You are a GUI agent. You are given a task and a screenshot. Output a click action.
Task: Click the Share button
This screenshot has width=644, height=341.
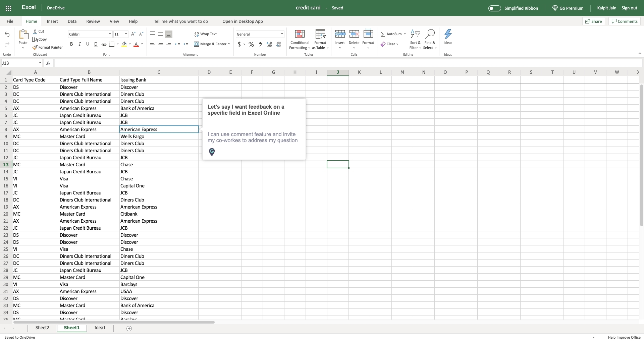pos(593,21)
